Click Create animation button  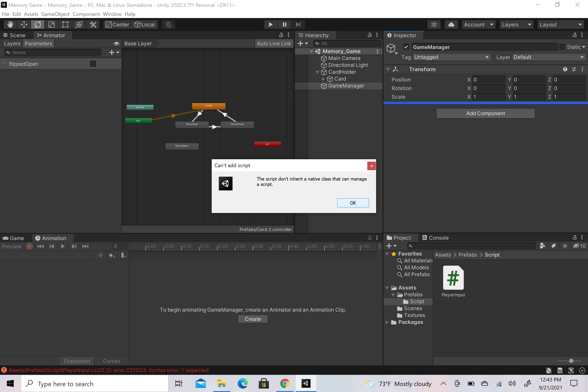(253, 319)
